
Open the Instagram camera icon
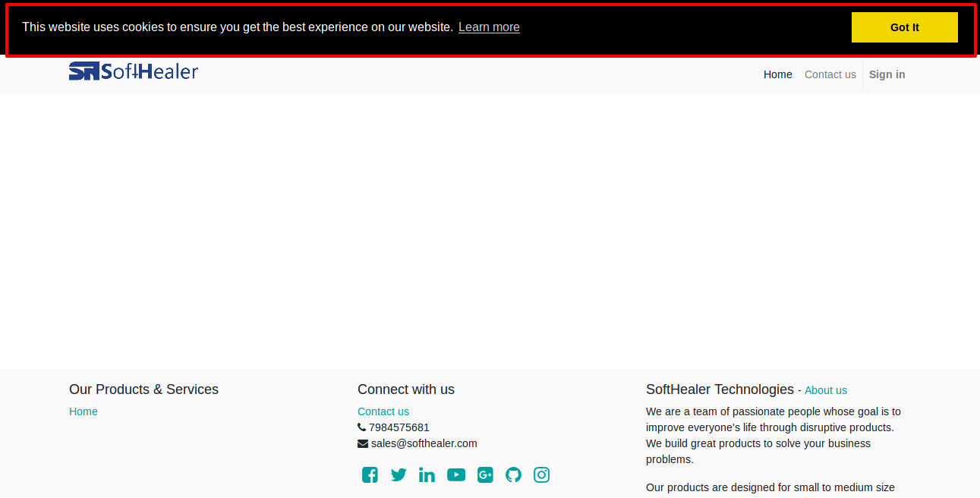tap(541, 475)
